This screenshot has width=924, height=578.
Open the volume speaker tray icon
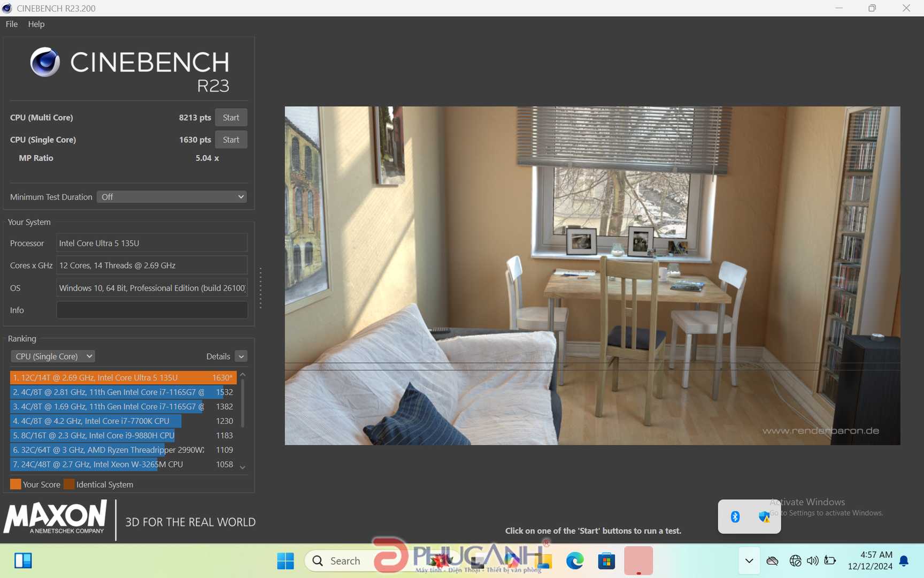tap(812, 561)
